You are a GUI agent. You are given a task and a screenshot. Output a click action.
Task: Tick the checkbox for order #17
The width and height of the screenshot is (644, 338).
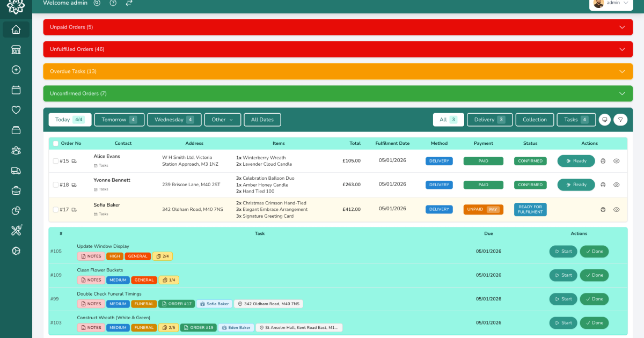(55, 210)
